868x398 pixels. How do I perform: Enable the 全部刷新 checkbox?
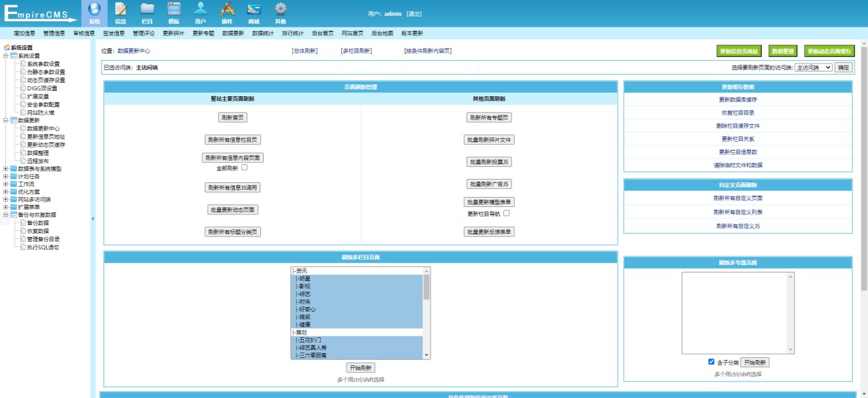tap(244, 168)
